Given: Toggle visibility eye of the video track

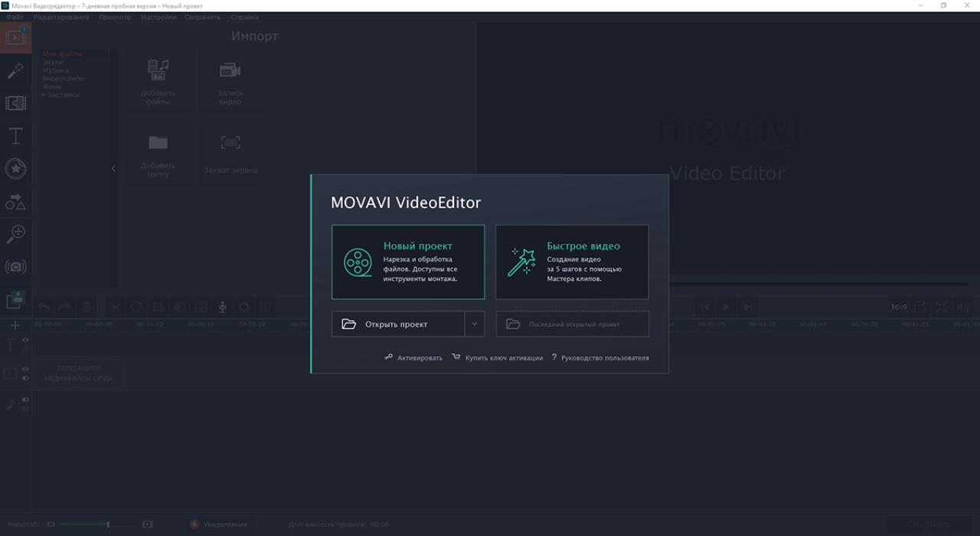Looking at the screenshot, I should pos(25,369).
